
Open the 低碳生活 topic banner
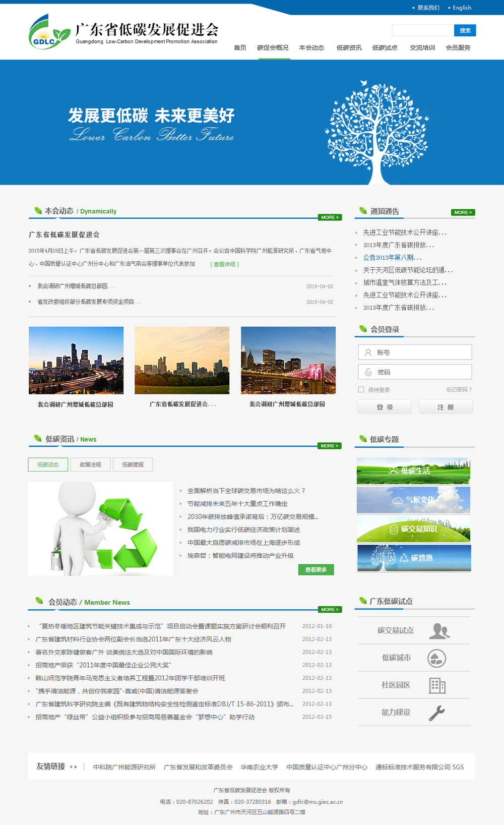[413, 471]
